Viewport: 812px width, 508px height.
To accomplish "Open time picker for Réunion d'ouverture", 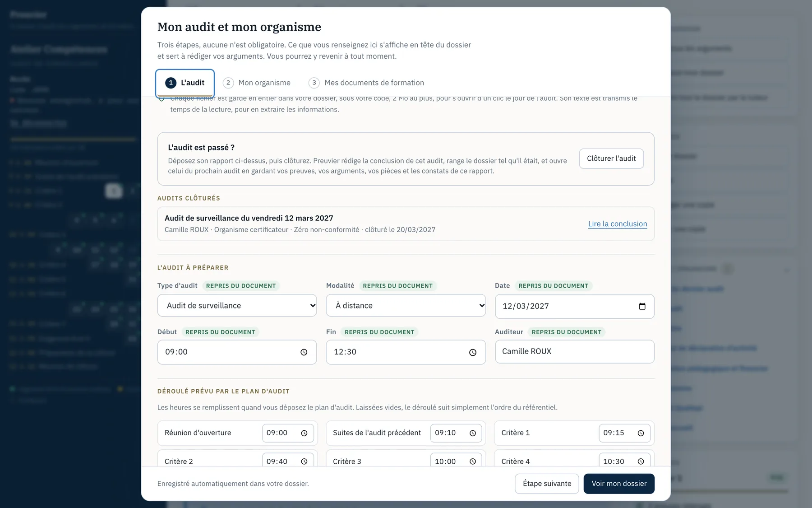I will coord(304,433).
